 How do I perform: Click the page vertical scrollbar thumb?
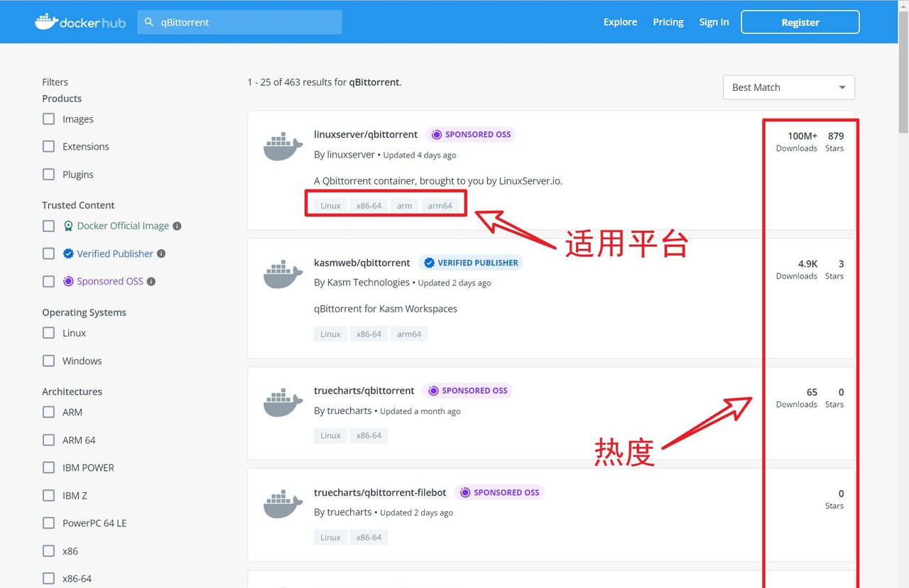tap(903, 73)
